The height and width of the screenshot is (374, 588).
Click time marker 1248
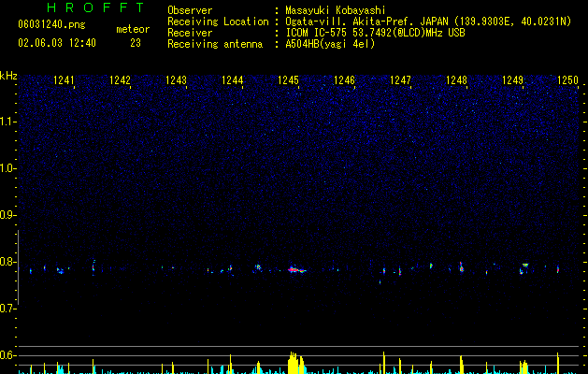click(x=456, y=80)
